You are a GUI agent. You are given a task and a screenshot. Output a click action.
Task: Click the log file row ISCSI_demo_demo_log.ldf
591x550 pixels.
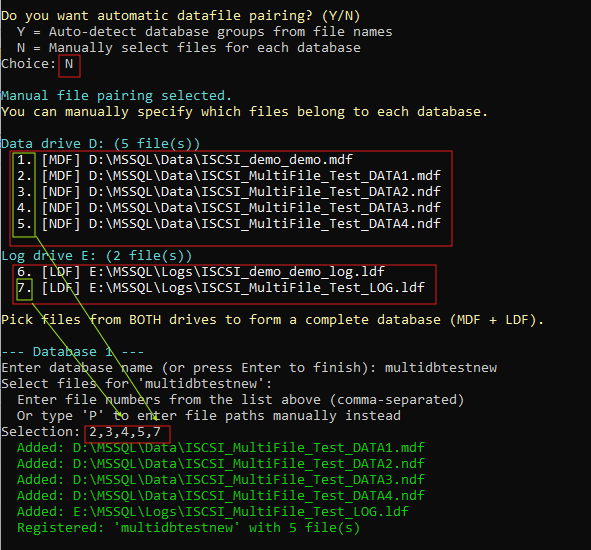pos(201,272)
